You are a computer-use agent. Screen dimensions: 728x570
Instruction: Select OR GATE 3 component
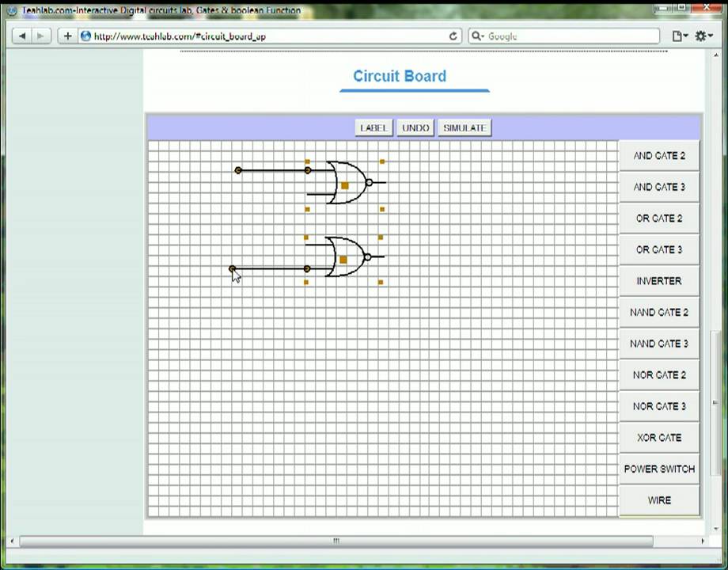(659, 250)
